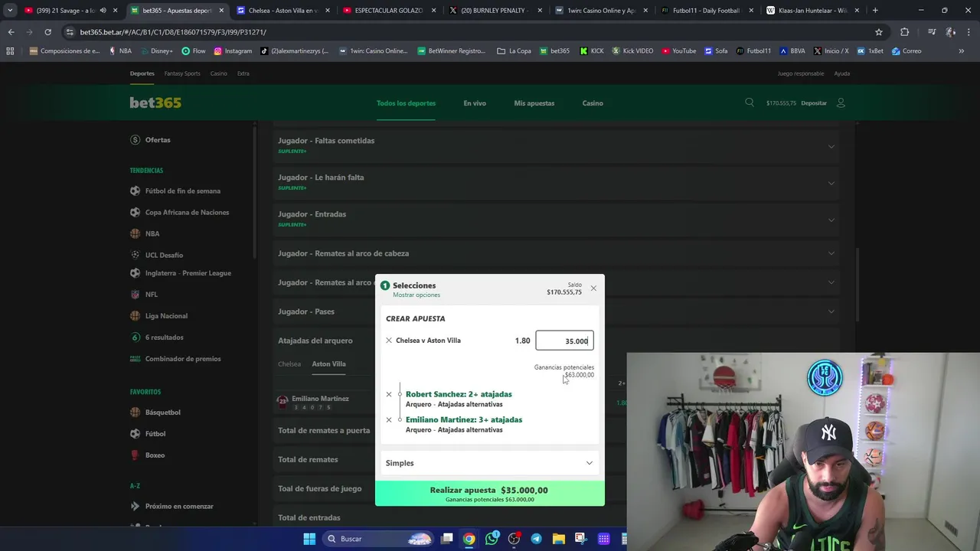Select Chelsea tab under Atajadas del arquero
Viewport: 980px width, 551px height.
click(289, 364)
